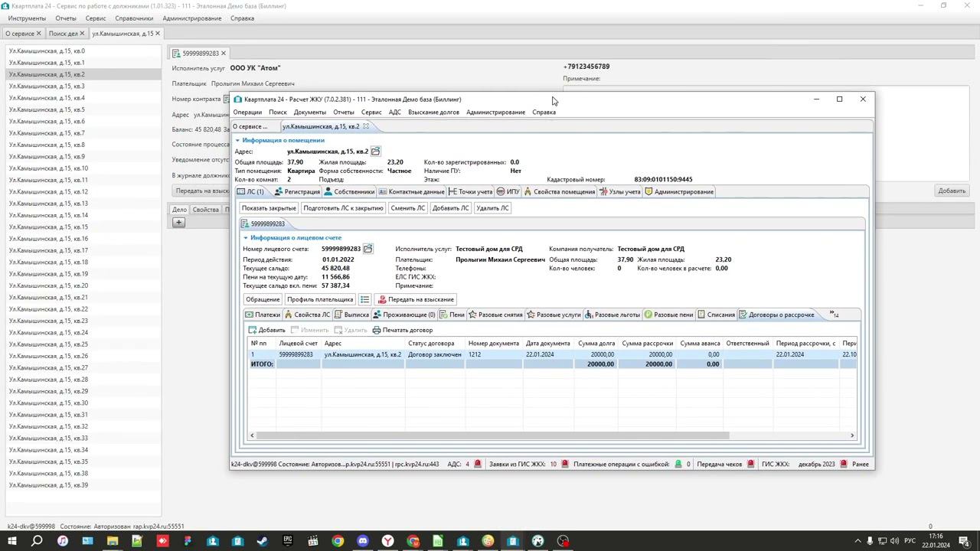980x551 pixels.
Task: Open the Инструменты menu in debtors window
Action: tap(27, 18)
